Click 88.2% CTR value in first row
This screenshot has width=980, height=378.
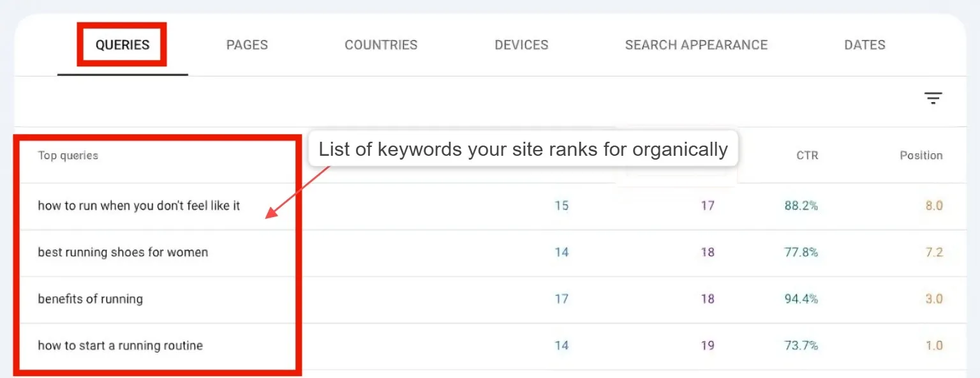pyautogui.click(x=801, y=206)
